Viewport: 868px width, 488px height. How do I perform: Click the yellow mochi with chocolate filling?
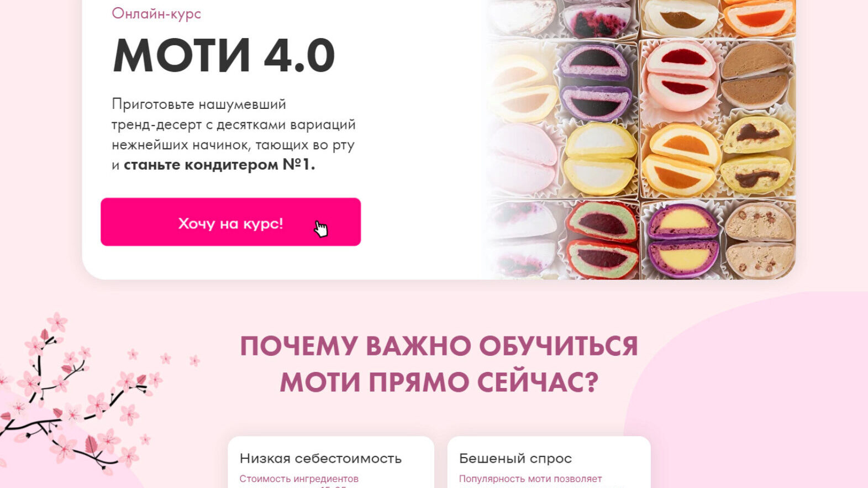pos(757,154)
